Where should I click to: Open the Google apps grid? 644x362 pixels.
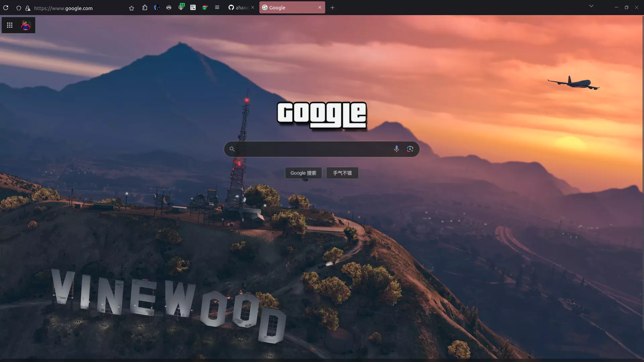point(10,25)
